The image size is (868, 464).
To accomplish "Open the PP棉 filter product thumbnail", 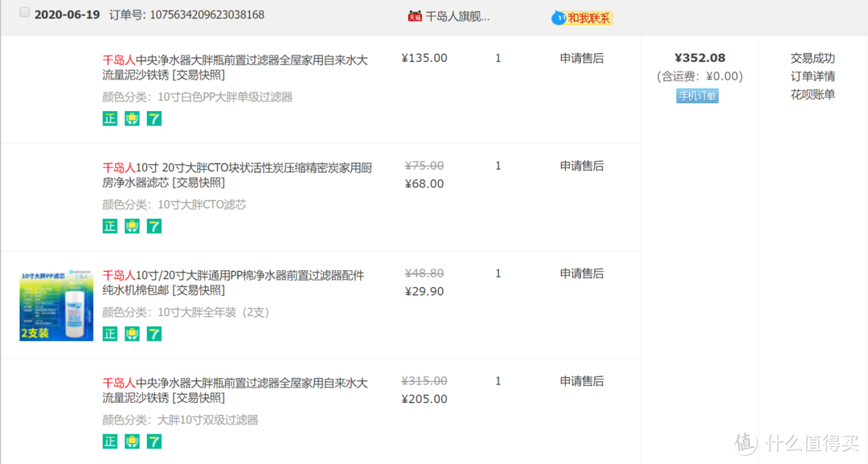I will (56, 306).
